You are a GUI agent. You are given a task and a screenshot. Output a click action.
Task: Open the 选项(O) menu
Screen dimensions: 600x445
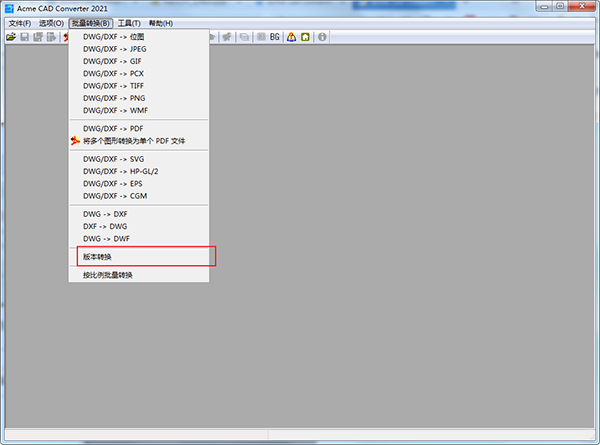pyautogui.click(x=51, y=23)
